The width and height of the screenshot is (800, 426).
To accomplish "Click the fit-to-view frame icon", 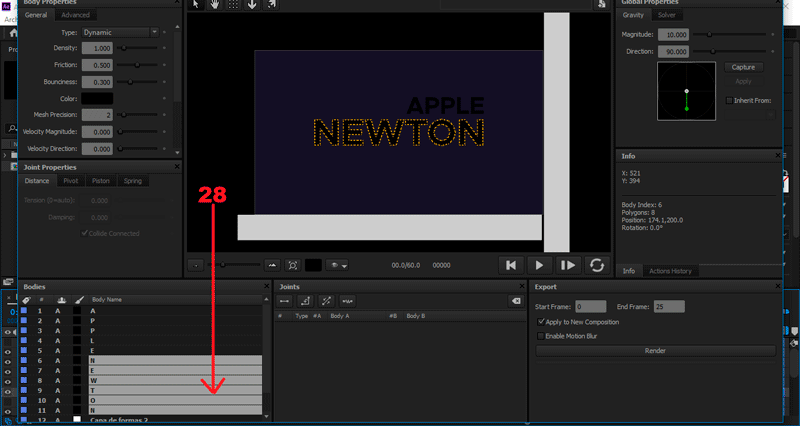I will pyautogui.click(x=293, y=265).
